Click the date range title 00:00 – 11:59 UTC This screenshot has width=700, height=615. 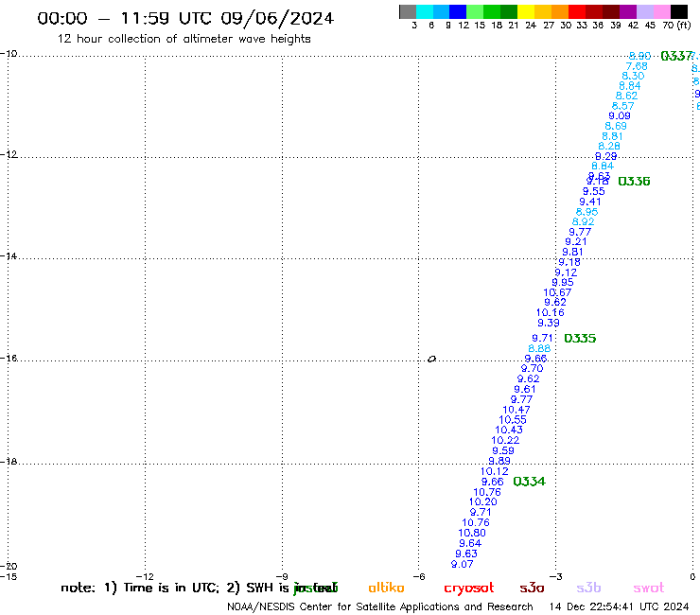click(x=185, y=18)
